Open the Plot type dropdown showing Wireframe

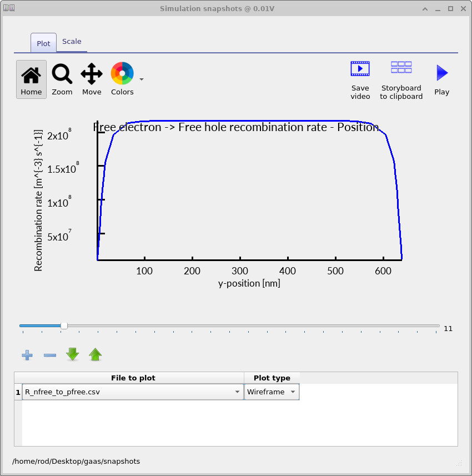coord(293,392)
